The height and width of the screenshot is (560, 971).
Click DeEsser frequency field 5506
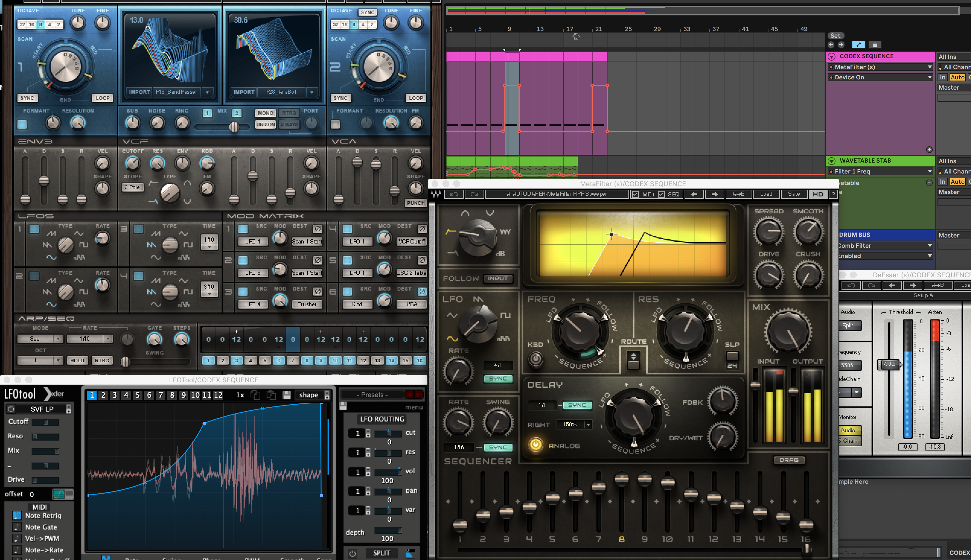pyautogui.click(x=850, y=365)
